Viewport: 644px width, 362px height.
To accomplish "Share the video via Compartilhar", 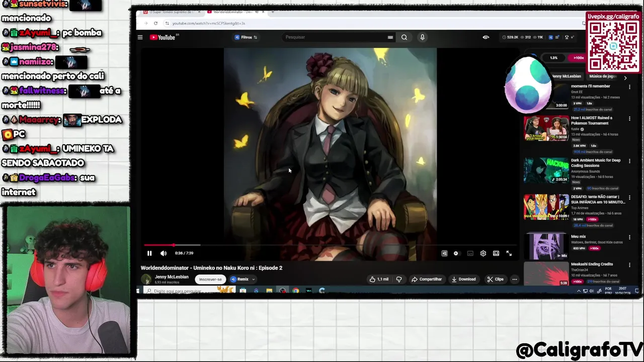I will (x=427, y=280).
